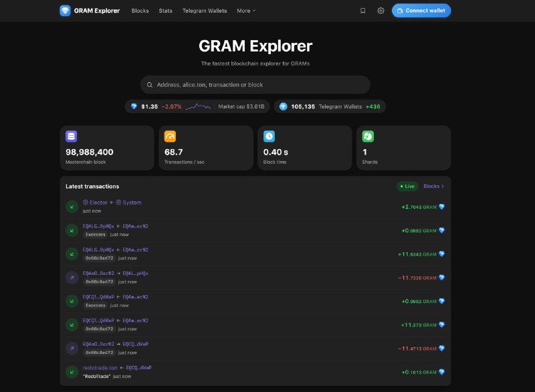Click the Latest transactions heading

point(92,186)
